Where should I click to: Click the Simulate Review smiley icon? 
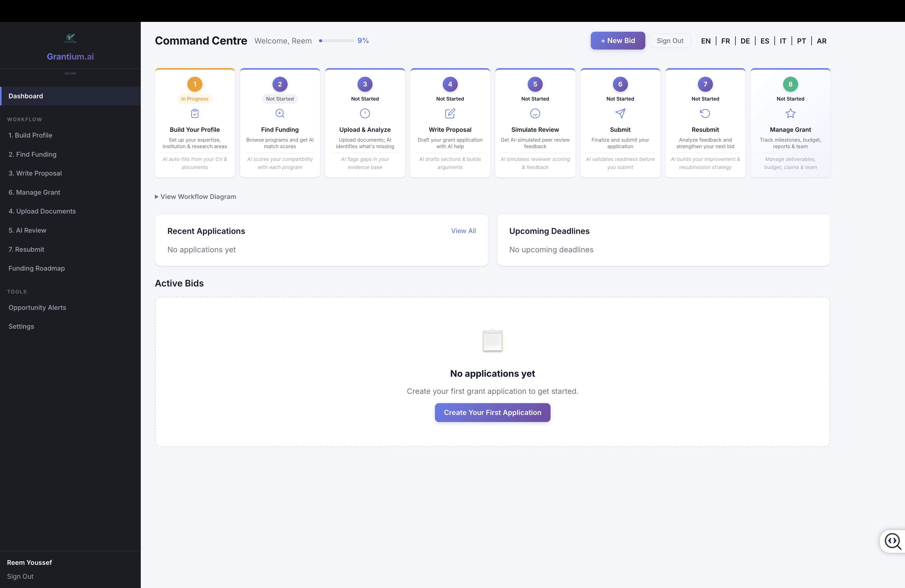click(535, 113)
